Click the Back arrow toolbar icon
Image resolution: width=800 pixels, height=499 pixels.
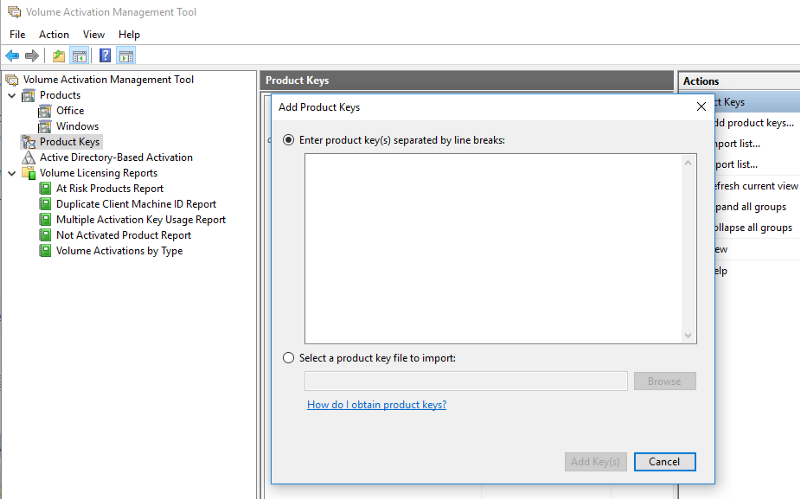tap(12, 56)
